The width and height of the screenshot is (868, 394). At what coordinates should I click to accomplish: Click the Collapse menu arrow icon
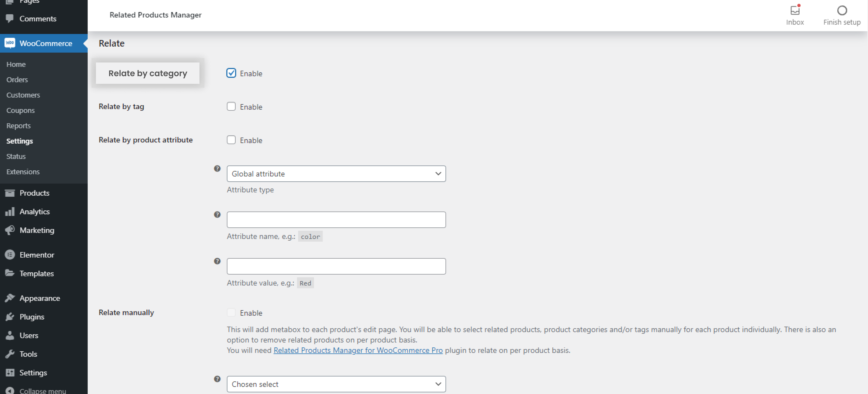coord(10,390)
